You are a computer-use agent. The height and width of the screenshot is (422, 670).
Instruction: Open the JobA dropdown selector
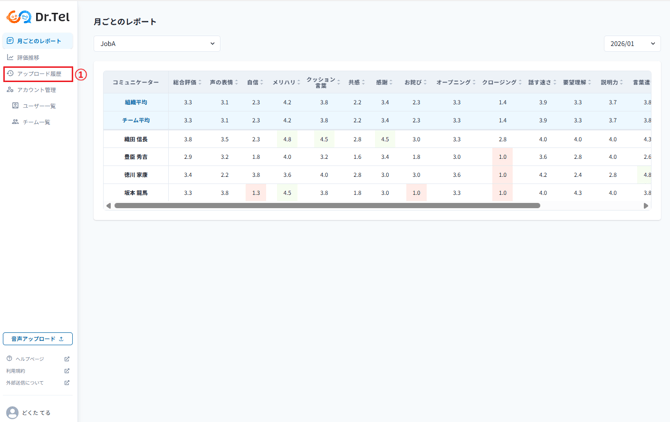[x=157, y=44]
